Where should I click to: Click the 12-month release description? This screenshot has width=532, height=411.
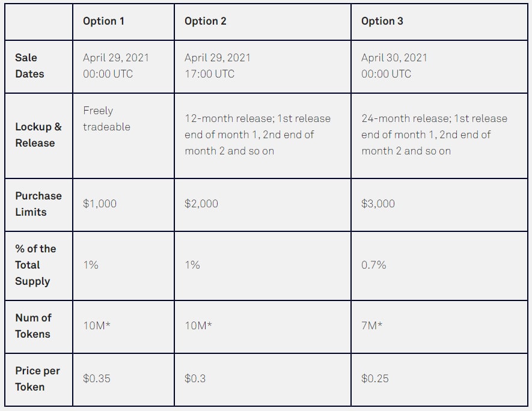(x=257, y=135)
